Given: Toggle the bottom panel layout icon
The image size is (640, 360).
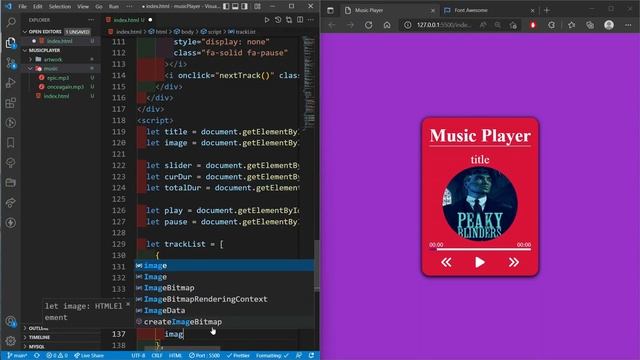Looking at the screenshot, I should [x=236, y=7].
